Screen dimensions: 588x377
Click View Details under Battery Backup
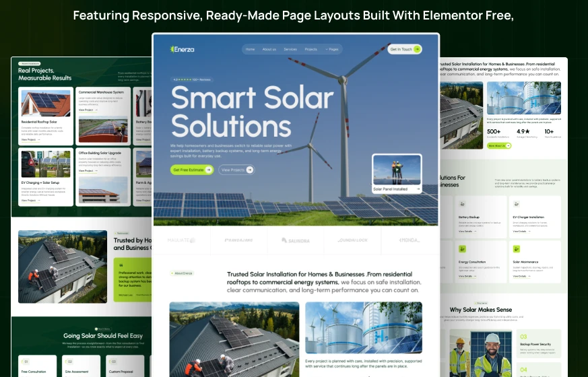[x=467, y=231]
